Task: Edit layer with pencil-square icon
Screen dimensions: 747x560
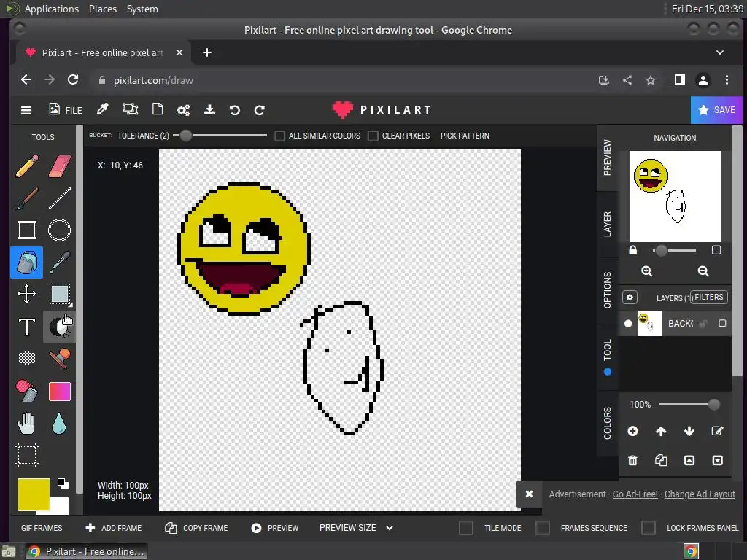Action: pyautogui.click(x=717, y=432)
